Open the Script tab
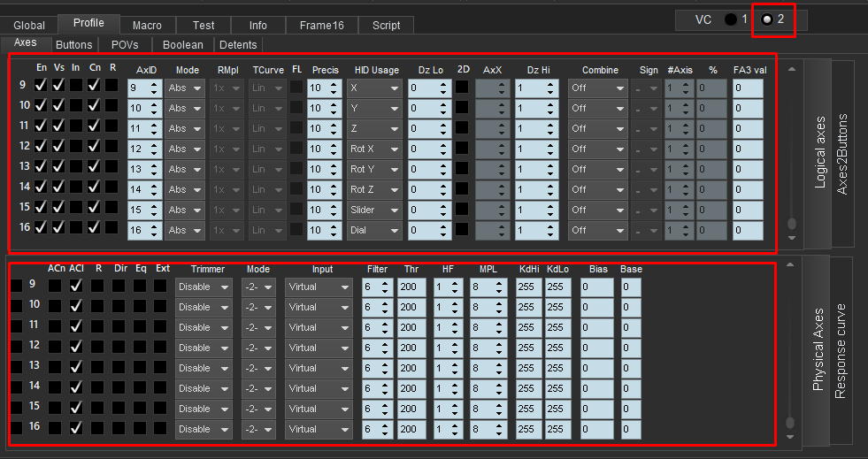Screen dimensions: 868x459 click(x=386, y=25)
